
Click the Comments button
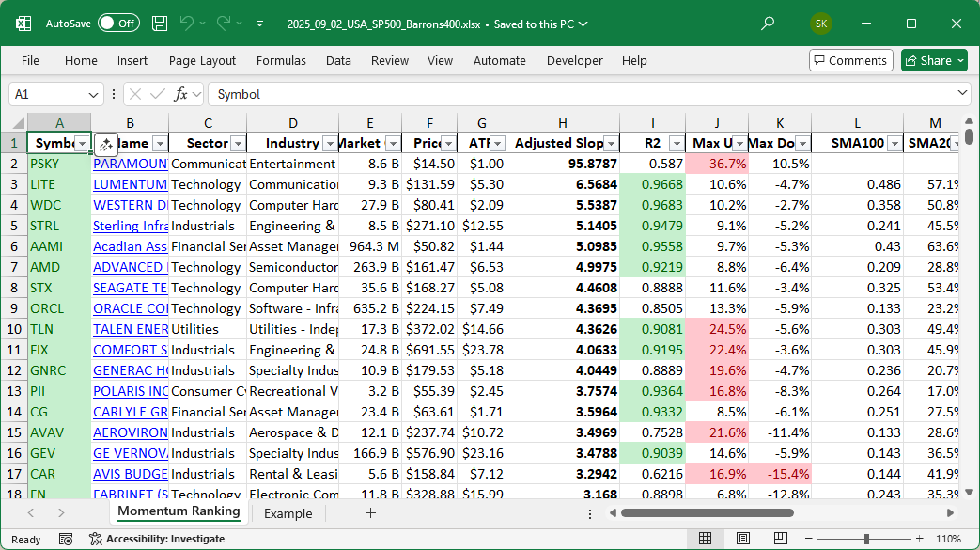tap(850, 60)
